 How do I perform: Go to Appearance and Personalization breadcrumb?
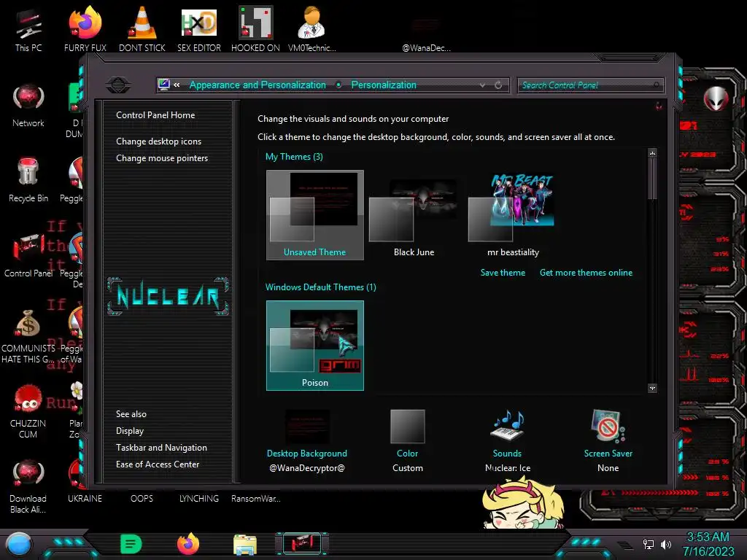(x=258, y=85)
